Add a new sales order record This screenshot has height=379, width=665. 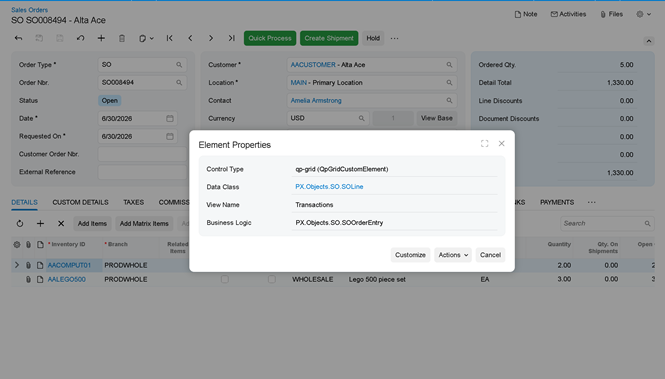pyautogui.click(x=101, y=38)
